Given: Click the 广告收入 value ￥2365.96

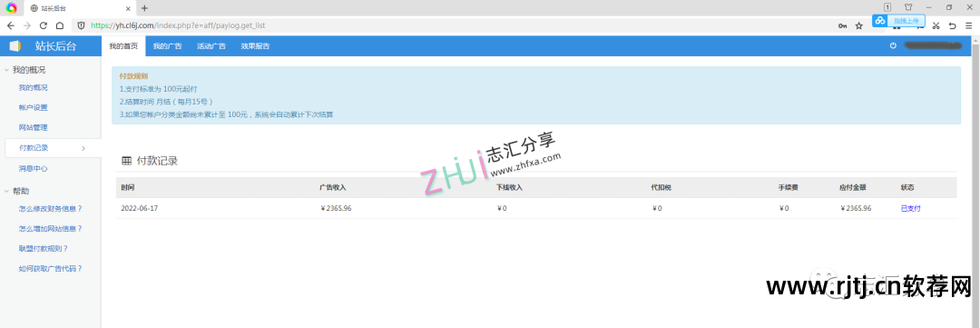Looking at the screenshot, I should point(336,208).
